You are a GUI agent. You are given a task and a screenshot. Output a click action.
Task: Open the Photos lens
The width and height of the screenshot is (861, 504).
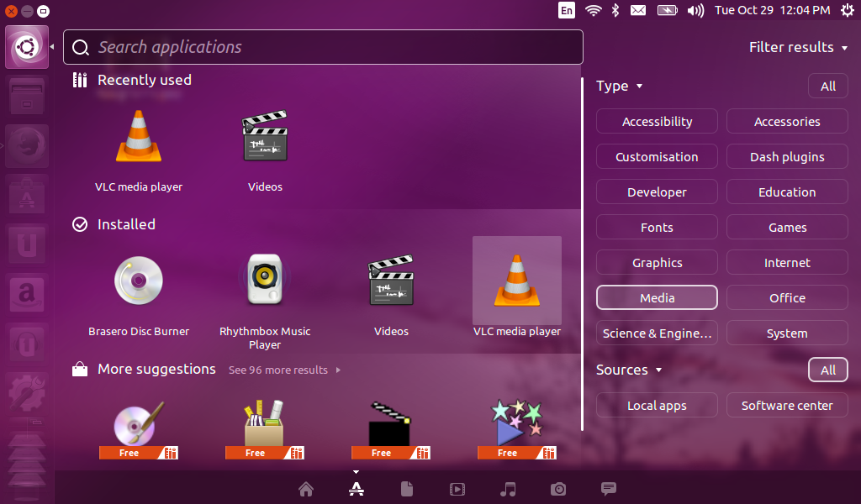[x=558, y=489]
